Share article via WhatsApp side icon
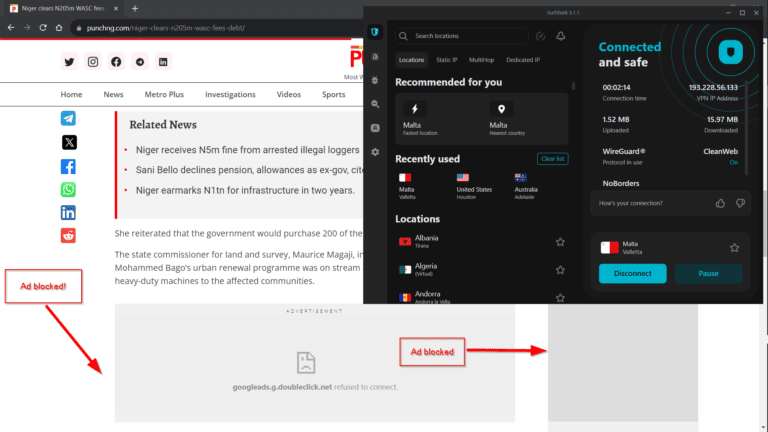 (68, 190)
